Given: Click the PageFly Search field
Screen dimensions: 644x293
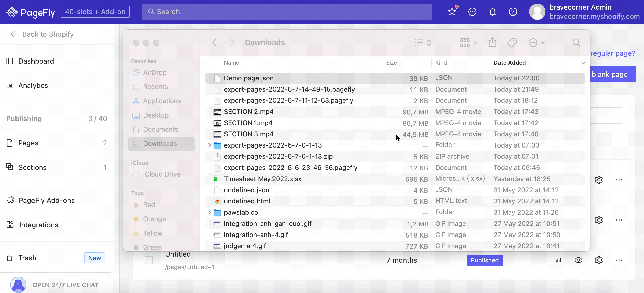Looking at the screenshot, I should pyautogui.click(x=286, y=12).
